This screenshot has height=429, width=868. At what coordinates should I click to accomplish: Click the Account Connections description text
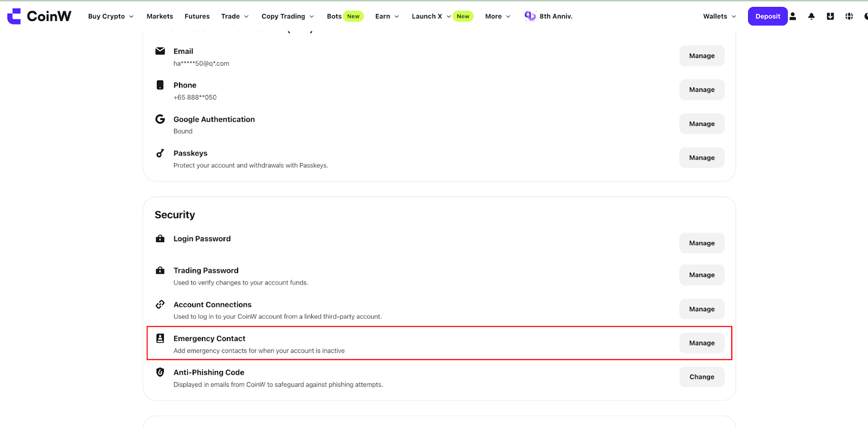pyautogui.click(x=278, y=317)
